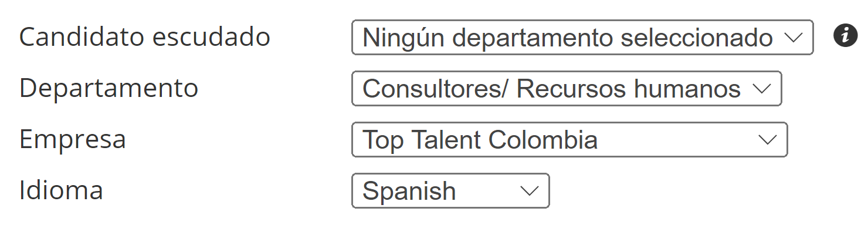Open the Idioma dropdown
This screenshot has width=868, height=228.
pyautogui.click(x=450, y=191)
